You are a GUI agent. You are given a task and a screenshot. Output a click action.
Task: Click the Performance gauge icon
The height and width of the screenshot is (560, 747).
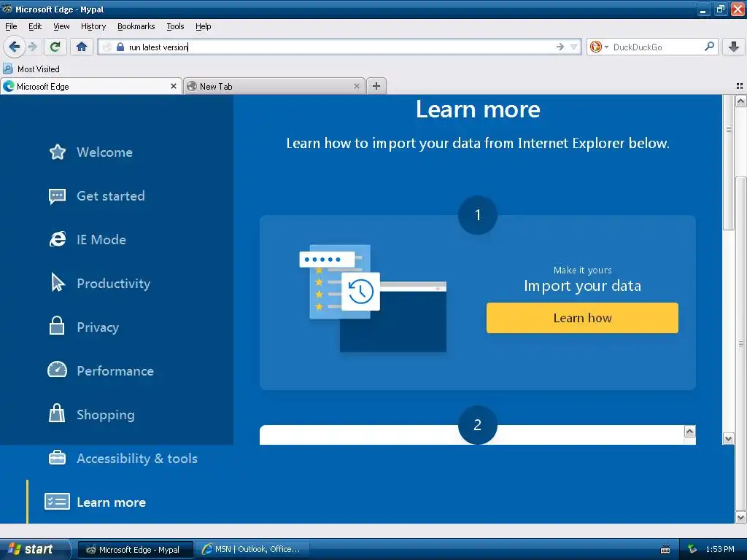(x=57, y=370)
